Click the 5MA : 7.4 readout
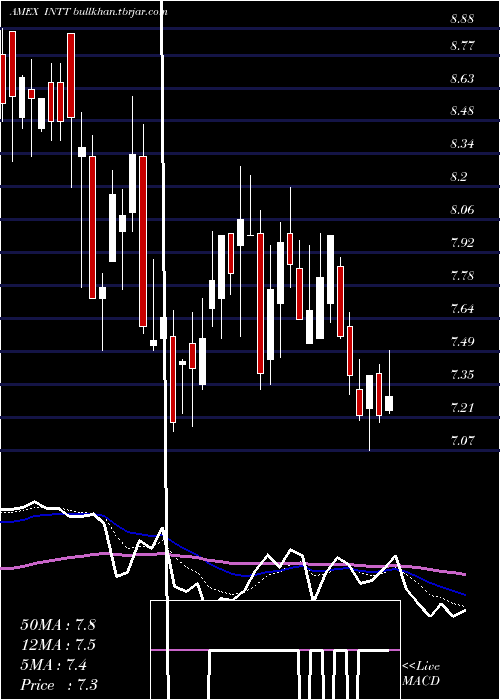This screenshot has height=700, width=500. click(54, 665)
